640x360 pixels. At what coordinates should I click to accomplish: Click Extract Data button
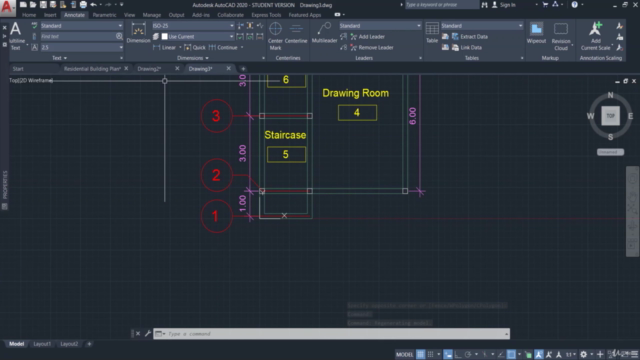(469, 37)
